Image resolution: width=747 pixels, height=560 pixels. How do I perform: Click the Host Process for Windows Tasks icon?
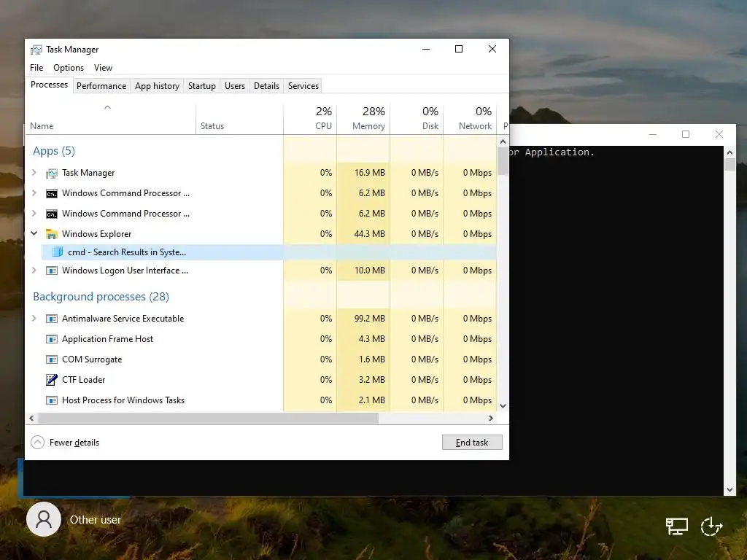(x=52, y=400)
